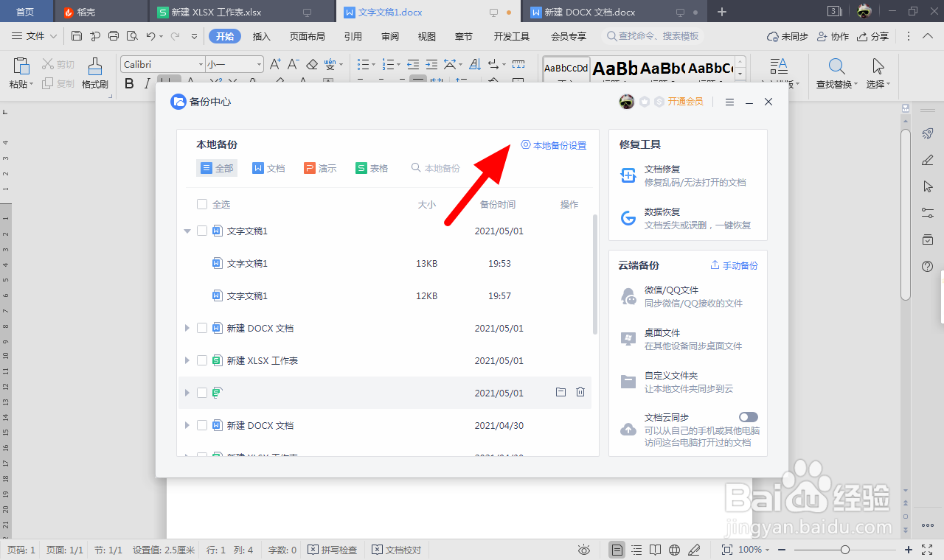This screenshot has height=560, width=944.
Task: Toggle eye protection mode icon
Action: click(584, 550)
